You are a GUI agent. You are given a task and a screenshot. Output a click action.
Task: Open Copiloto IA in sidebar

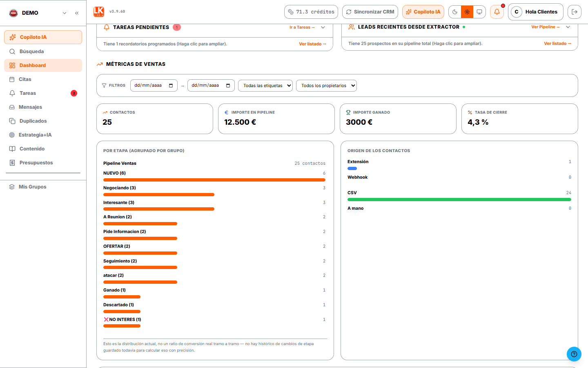tap(43, 37)
